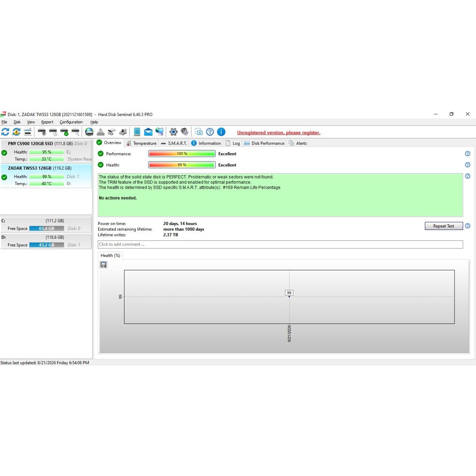The width and height of the screenshot is (476, 476).
Task: Click the C: free space 65.4 GB bar
Action: (x=47, y=229)
